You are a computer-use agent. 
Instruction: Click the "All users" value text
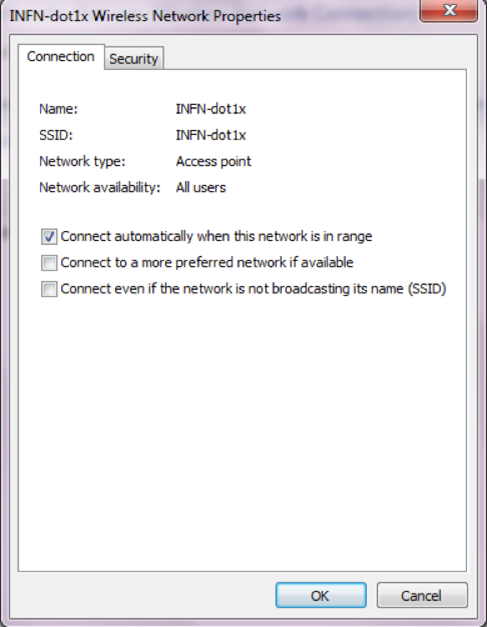(x=201, y=188)
